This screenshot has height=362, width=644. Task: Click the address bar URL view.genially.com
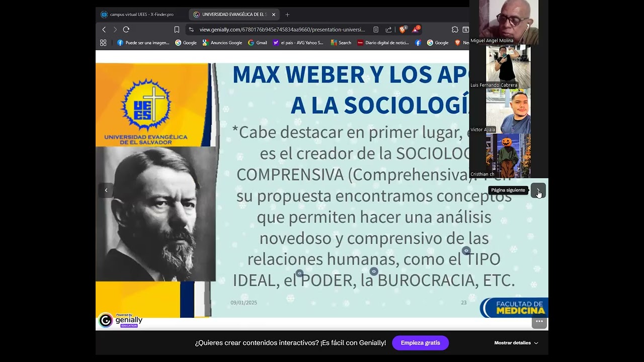pos(282,30)
